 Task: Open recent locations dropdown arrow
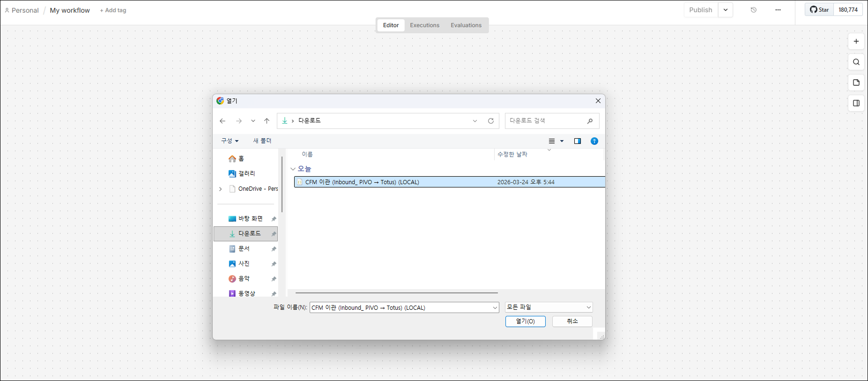[253, 121]
